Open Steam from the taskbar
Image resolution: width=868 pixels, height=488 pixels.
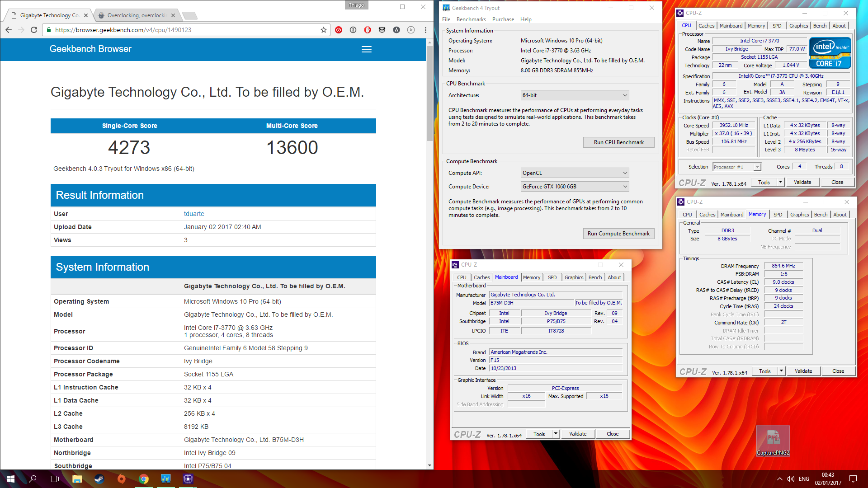click(99, 479)
